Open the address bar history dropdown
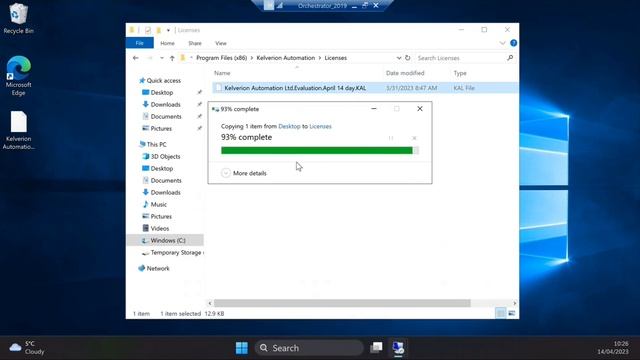The width and height of the screenshot is (640, 360). (x=399, y=58)
